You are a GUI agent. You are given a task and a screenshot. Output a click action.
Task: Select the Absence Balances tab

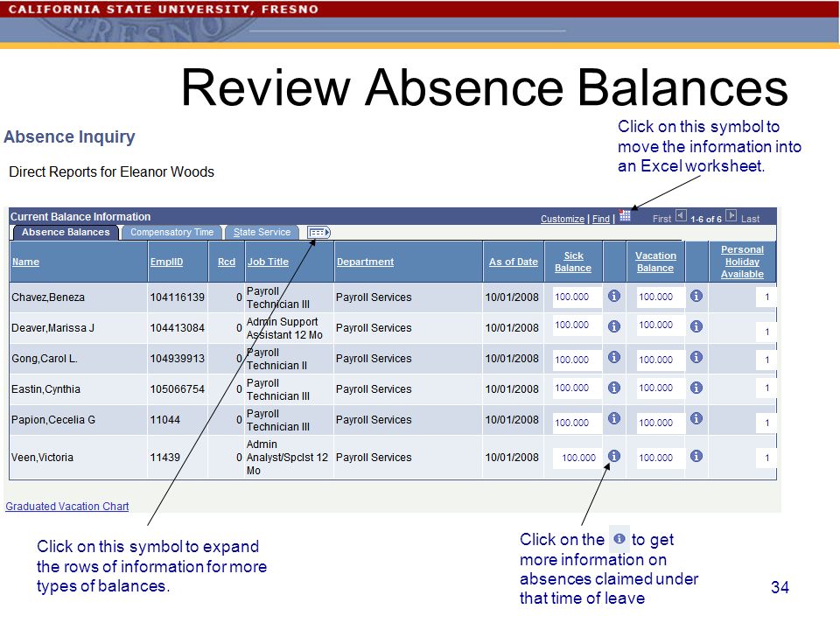tap(66, 233)
